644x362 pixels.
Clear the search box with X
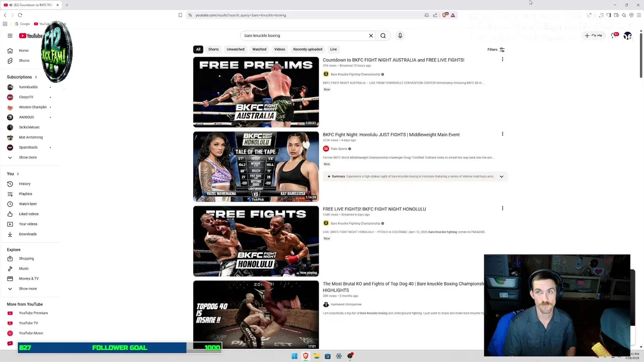click(371, 36)
